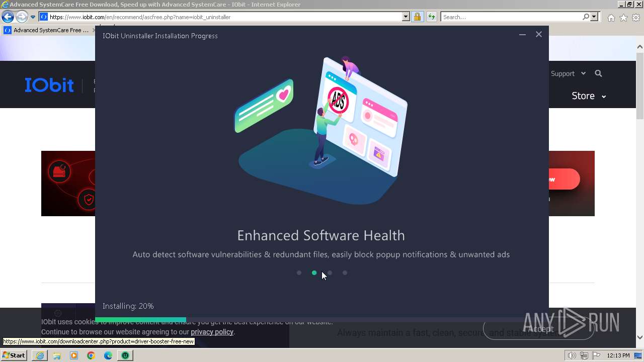Close the IObit Uninstaller installer window
This screenshot has width=644, height=362.
coord(539,35)
